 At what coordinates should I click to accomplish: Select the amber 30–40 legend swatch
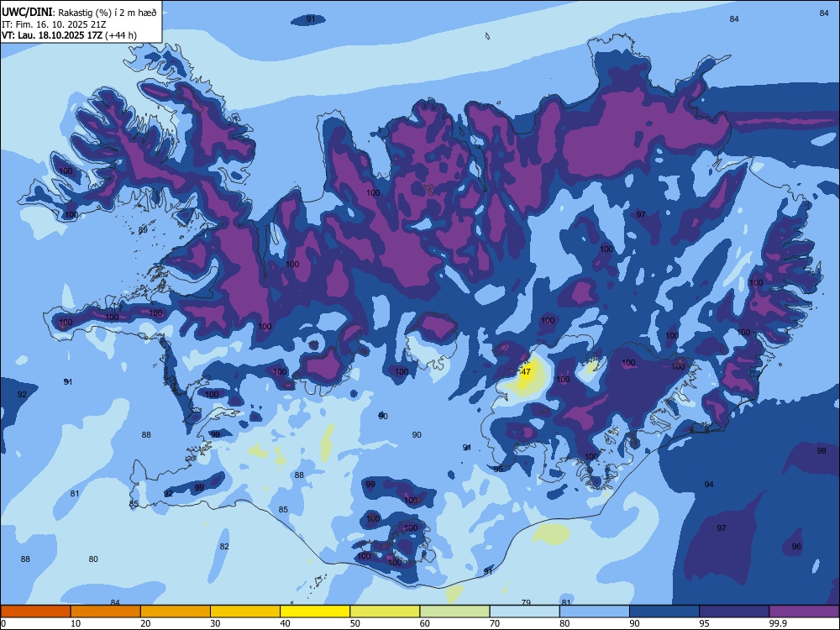[x=245, y=612]
